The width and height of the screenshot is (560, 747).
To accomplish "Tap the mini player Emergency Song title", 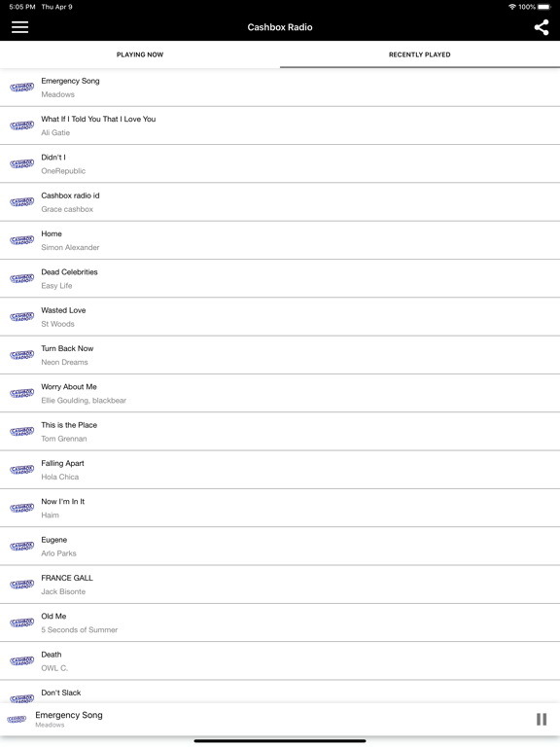I will (x=69, y=715).
